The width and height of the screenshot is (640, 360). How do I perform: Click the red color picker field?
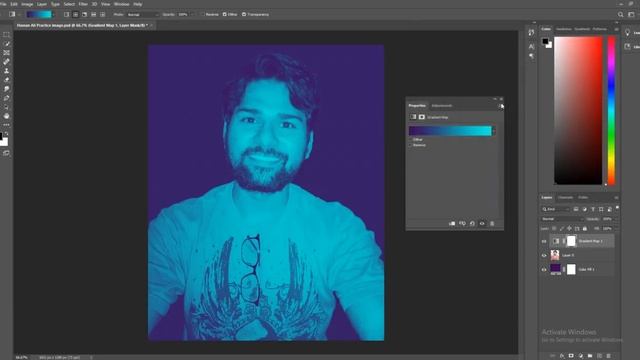point(578,110)
